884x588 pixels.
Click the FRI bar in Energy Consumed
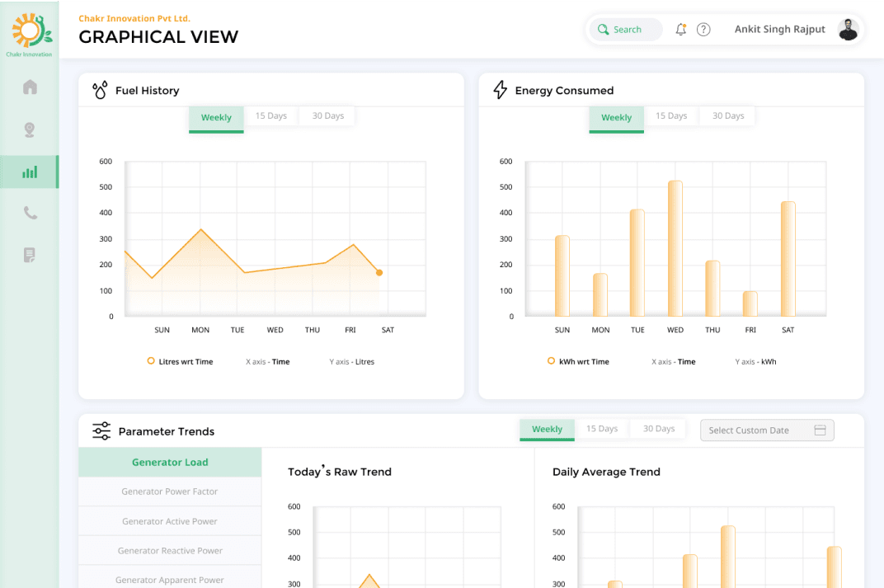[750, 303]
